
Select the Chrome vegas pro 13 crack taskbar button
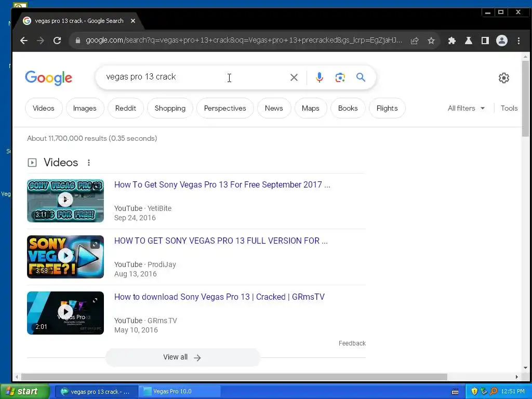96,391
